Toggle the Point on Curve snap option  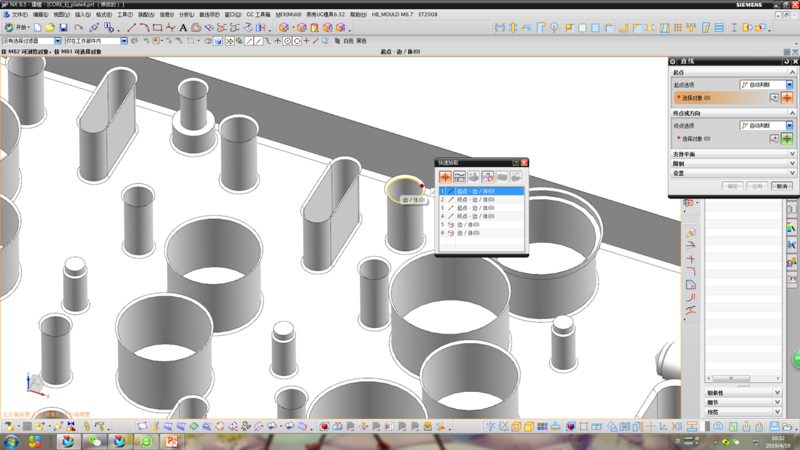[x=315, y=41]
